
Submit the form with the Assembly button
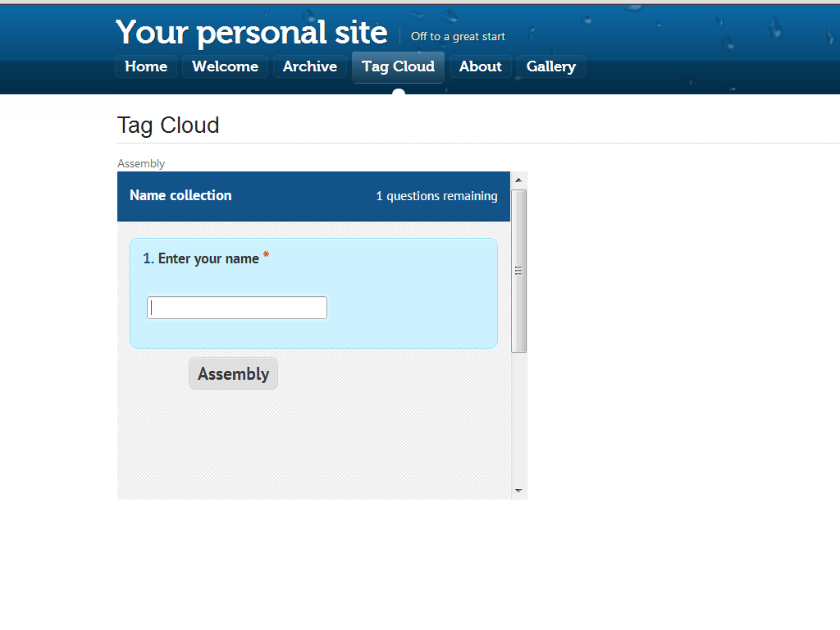pyautogui.click(x=233, y=373)
